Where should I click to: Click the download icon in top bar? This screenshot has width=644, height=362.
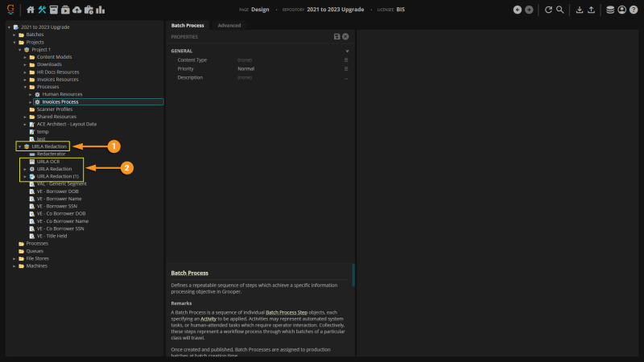tap(579, 10)
